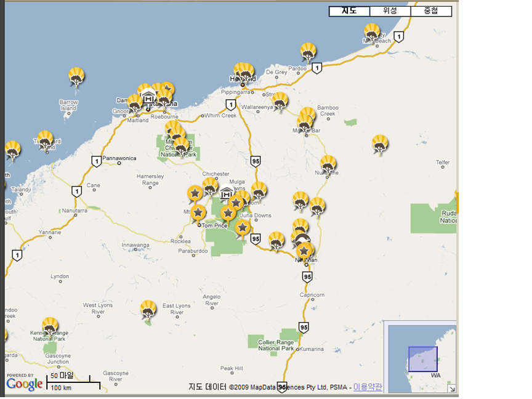Switch to the 위성 satellite view tab
This screenshot has width=532, height=399.
[390, 11]
